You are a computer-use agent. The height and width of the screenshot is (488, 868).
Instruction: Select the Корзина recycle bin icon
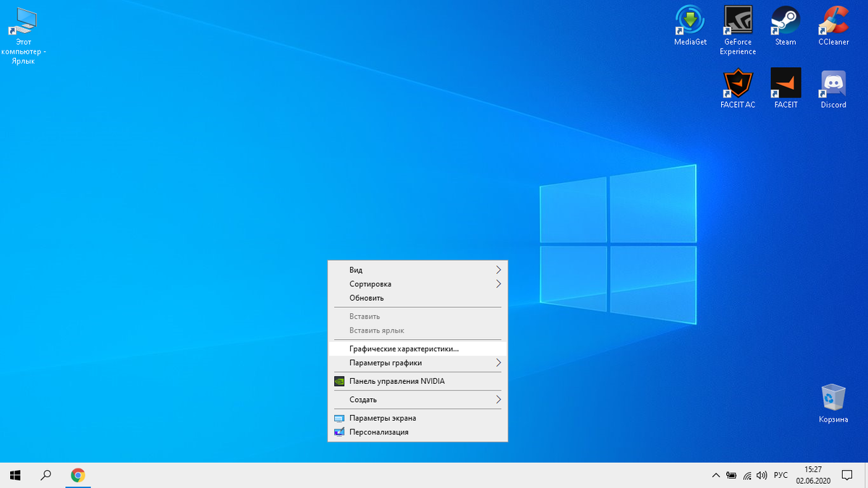pos(833,403)
